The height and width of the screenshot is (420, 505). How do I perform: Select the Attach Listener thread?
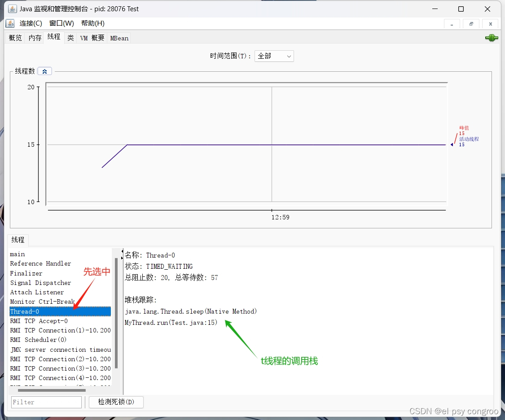[60, 292]
